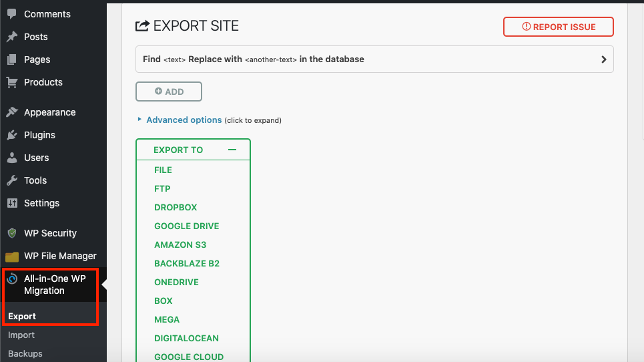Click the Posts pushpin icon
644x362 pixels.
click(12, 37)
